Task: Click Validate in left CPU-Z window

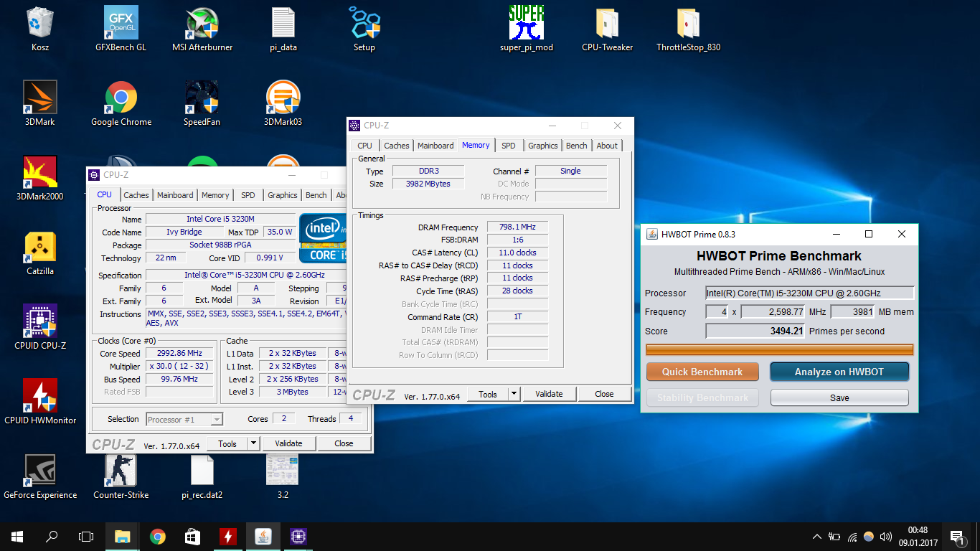Action: coord(288,443)
